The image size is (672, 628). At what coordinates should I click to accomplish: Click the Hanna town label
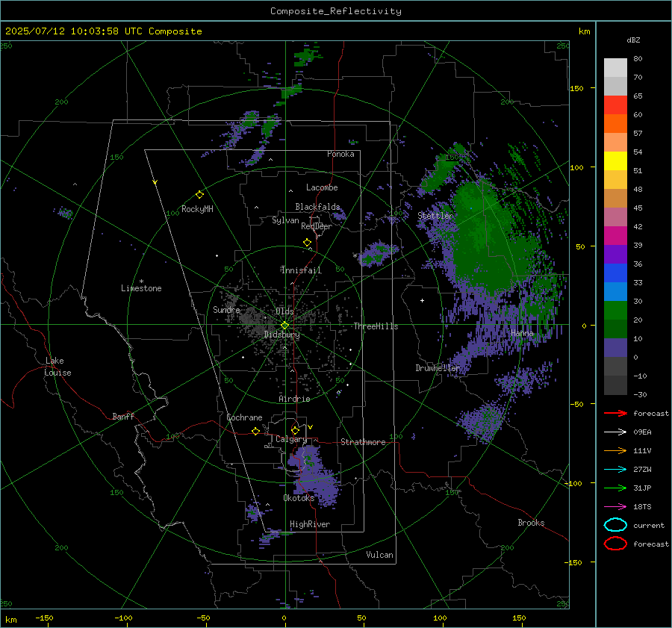pyautogui.click(x=522, y=333)
